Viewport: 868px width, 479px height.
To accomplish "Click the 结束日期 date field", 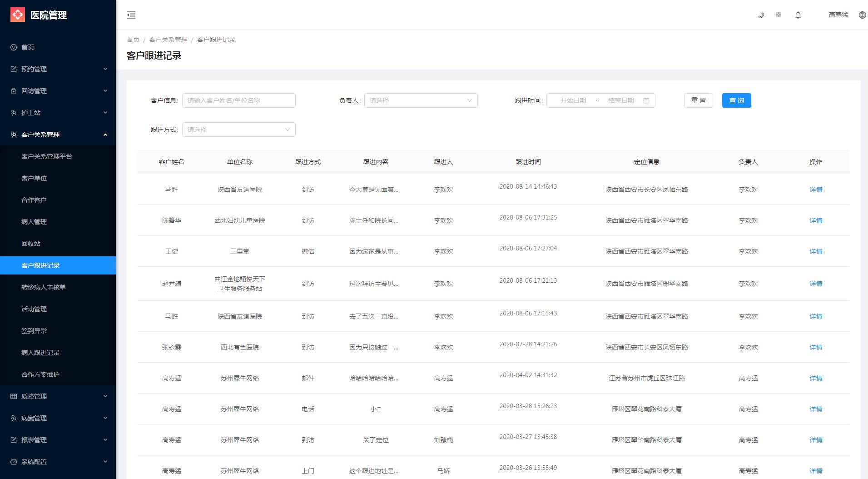I will (621, 100).
